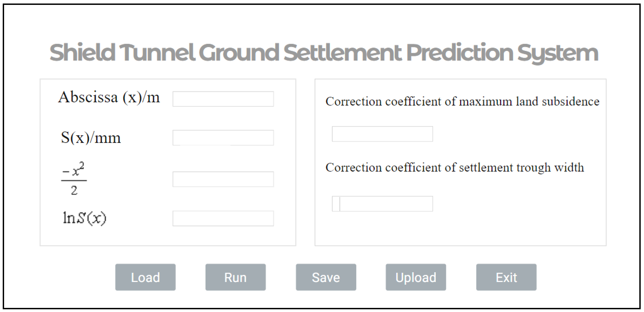Exit the prediction system
The width and height of the screenshot is (644, 312).
pos(506,277)
